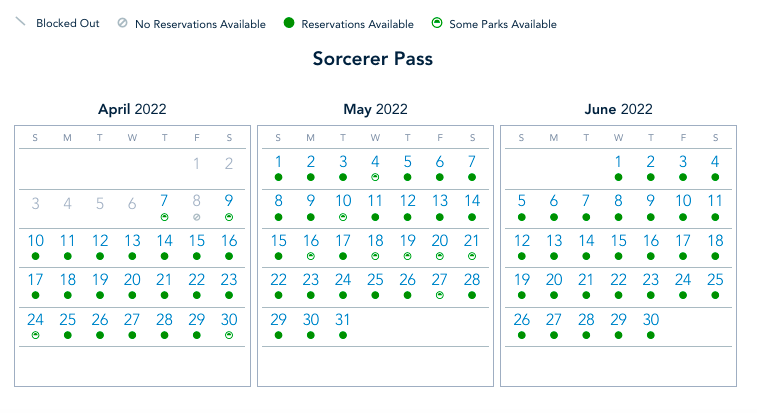The height and width of the screenshot is (413, 757).
Task: Click the June 2022 month title
Action: [618, 109]
